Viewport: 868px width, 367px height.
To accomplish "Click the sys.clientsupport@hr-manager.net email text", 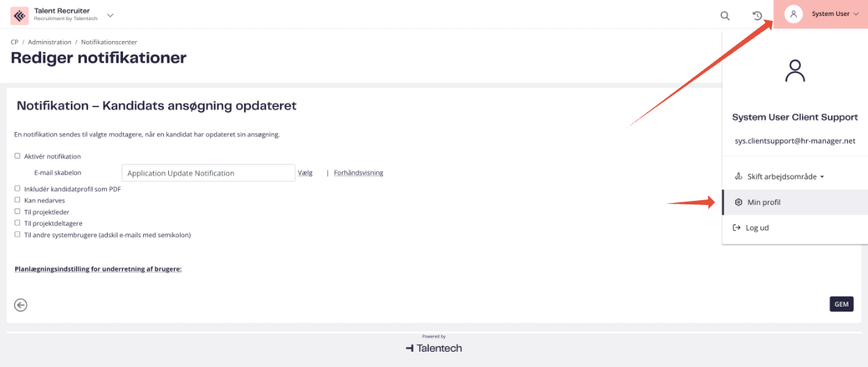I will pos(795,140).
